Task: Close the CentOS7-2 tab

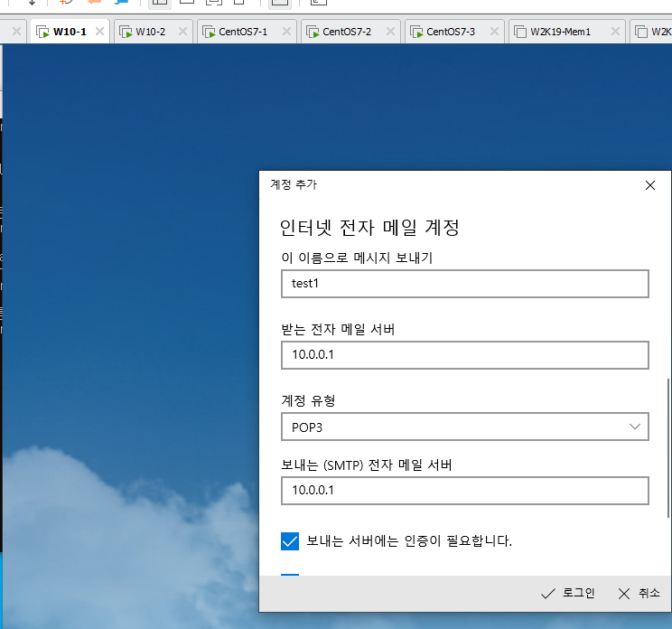Action: pos(390,32)
